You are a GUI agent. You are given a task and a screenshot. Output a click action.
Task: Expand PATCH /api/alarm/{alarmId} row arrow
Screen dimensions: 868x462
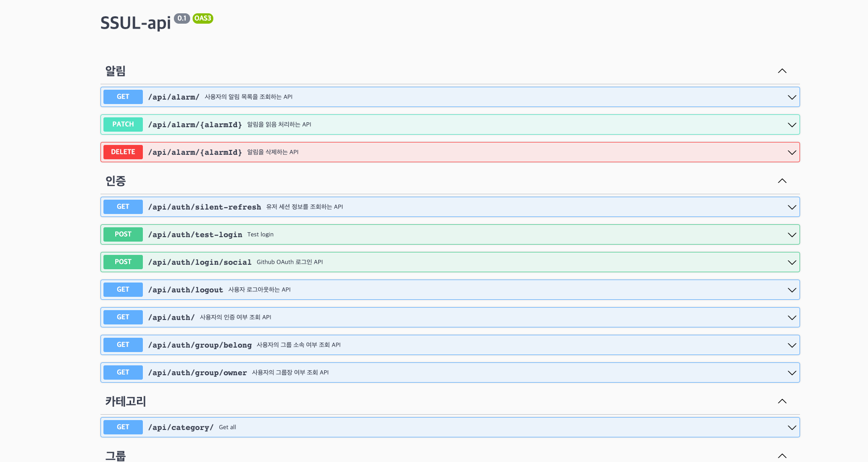792,125
